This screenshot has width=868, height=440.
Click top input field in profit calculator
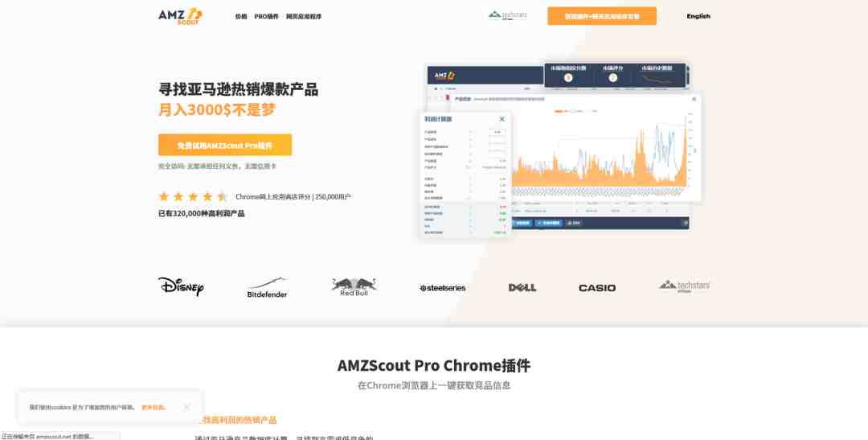click(x=497, y=133)
